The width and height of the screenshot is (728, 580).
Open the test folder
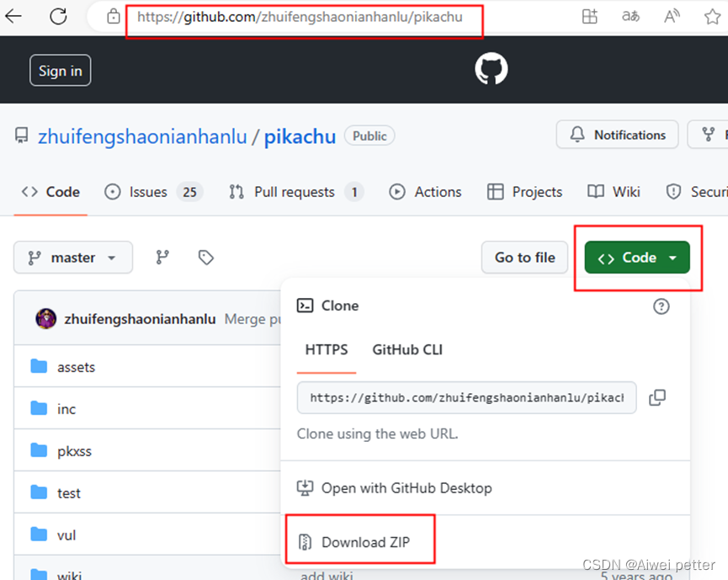point(69,493)
